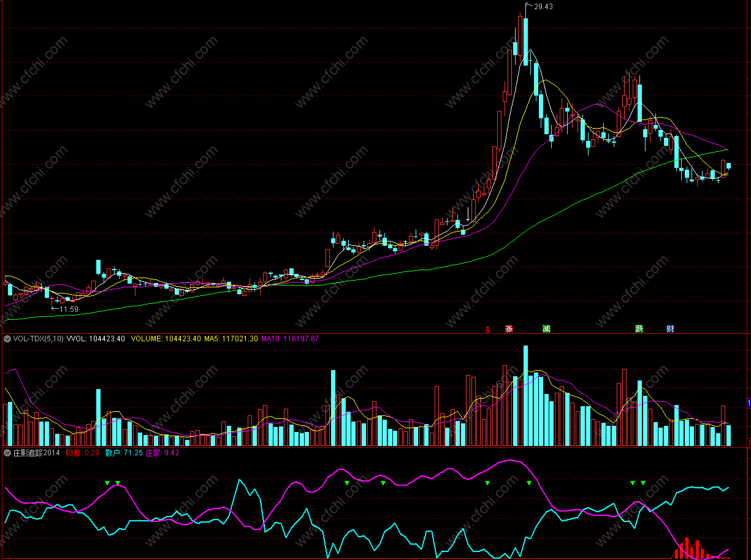
Task: Select the yellow VOLUME: 104423.40 value
Action: coord(166,338)
